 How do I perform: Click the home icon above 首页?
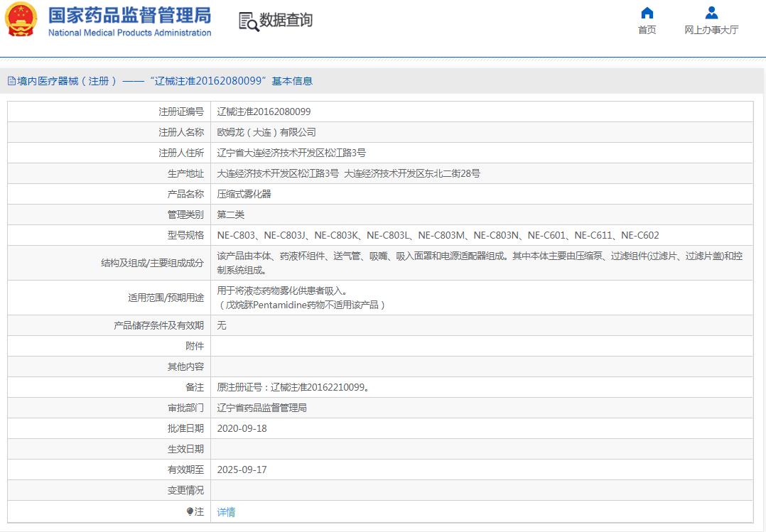647,12
